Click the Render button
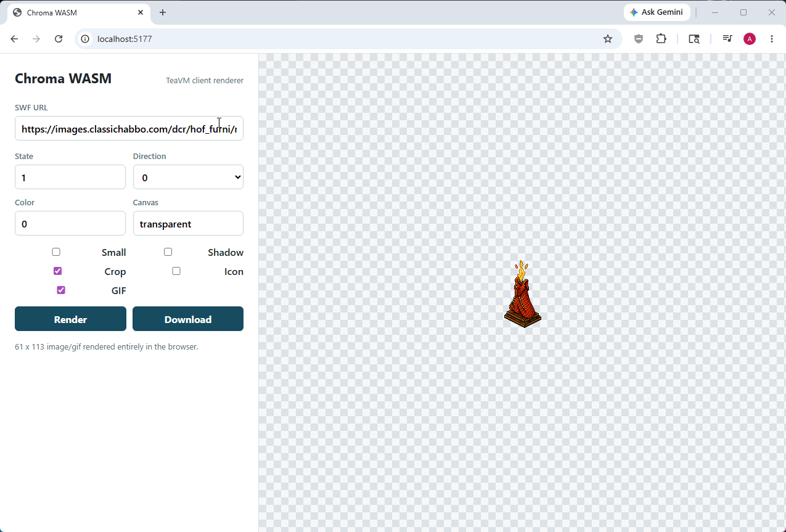Image resolution: width=786 pixels, height=532 pixels. pos(70,319)
